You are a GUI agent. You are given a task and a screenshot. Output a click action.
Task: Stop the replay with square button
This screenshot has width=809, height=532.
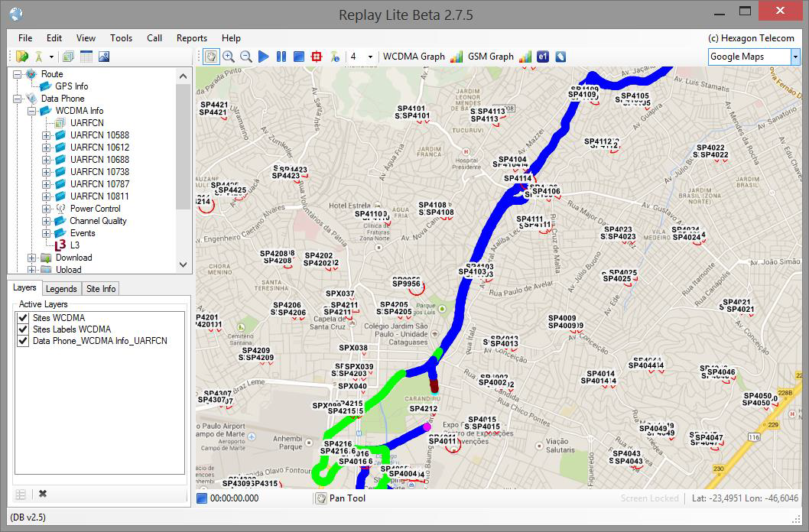click(x=299, y=57)
